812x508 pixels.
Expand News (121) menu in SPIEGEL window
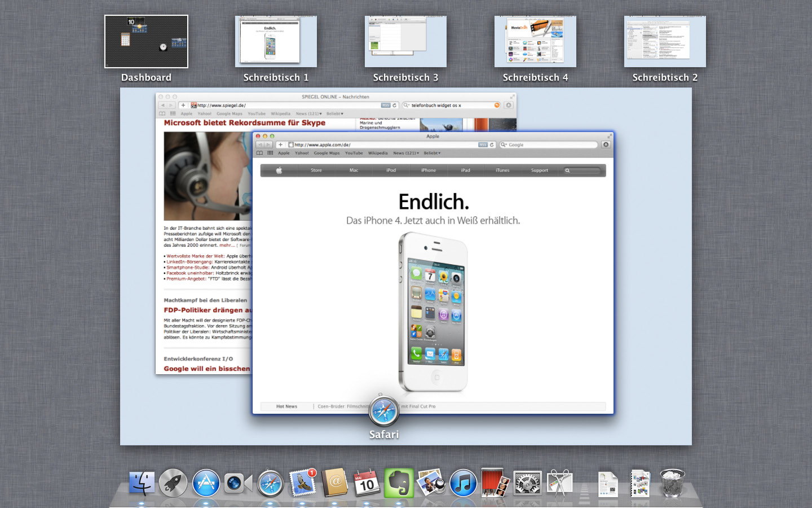point(309,113)
